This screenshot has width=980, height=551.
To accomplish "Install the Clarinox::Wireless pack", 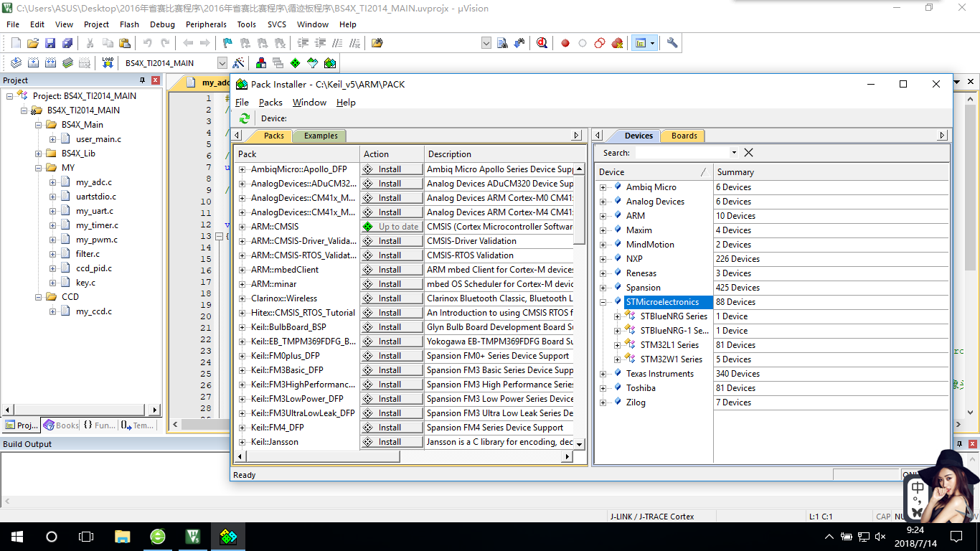I will point(392,298).
